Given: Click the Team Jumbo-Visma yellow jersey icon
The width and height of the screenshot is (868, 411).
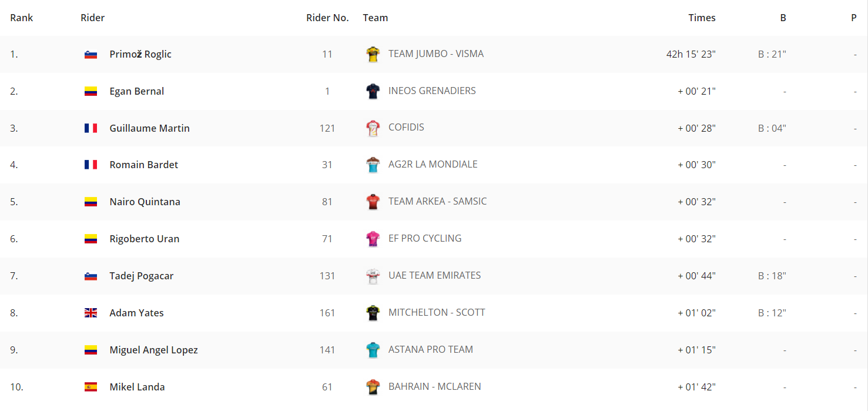Looking at the screenshot, I should [x=373, y=54].
